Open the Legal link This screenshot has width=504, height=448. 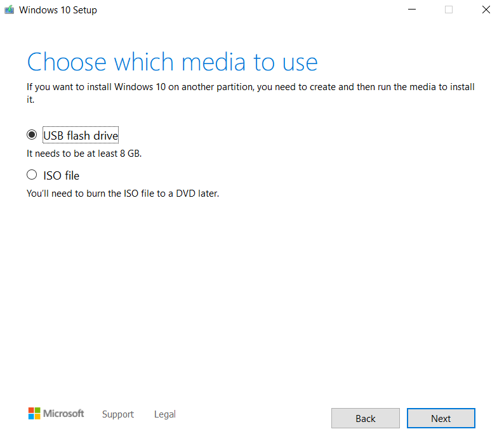(165, 414)
